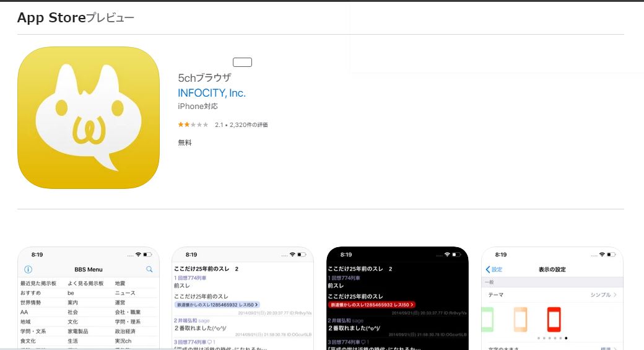Select 最近見た掲示板 in BBS Menu

click(38, 284)
